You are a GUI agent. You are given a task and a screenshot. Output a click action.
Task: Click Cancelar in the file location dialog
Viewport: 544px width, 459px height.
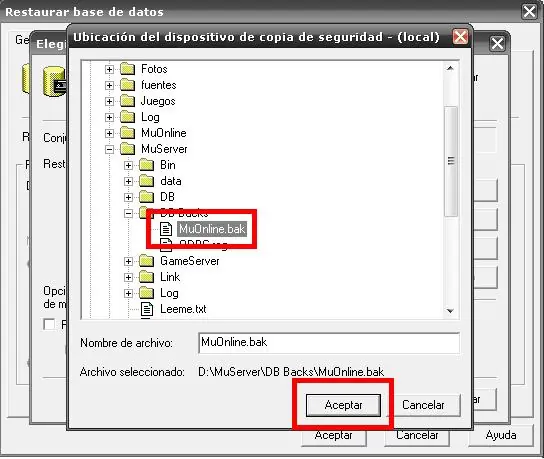pos(423,405)
